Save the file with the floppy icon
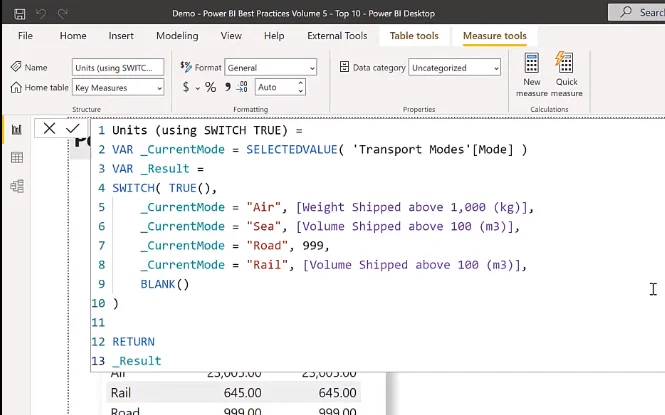This screenshot has height=415, width=665. pyautogui.click(x=20, y=14)
